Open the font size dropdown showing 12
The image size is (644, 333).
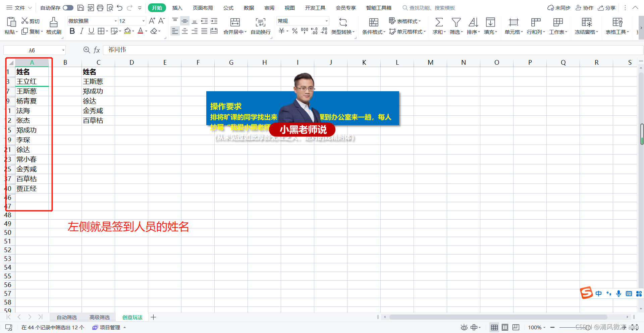tap(144, 21)
